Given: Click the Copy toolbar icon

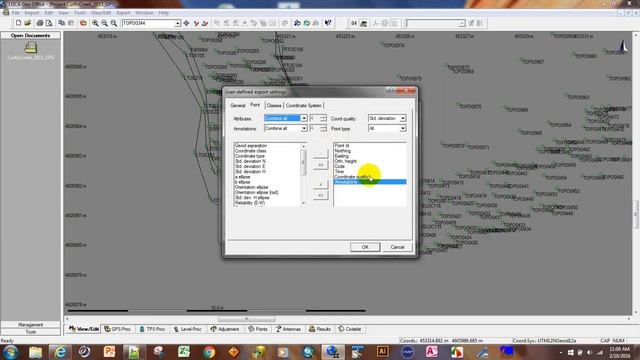Looking at the screenshot, I should pyautogui.click(x=62, y=23).
